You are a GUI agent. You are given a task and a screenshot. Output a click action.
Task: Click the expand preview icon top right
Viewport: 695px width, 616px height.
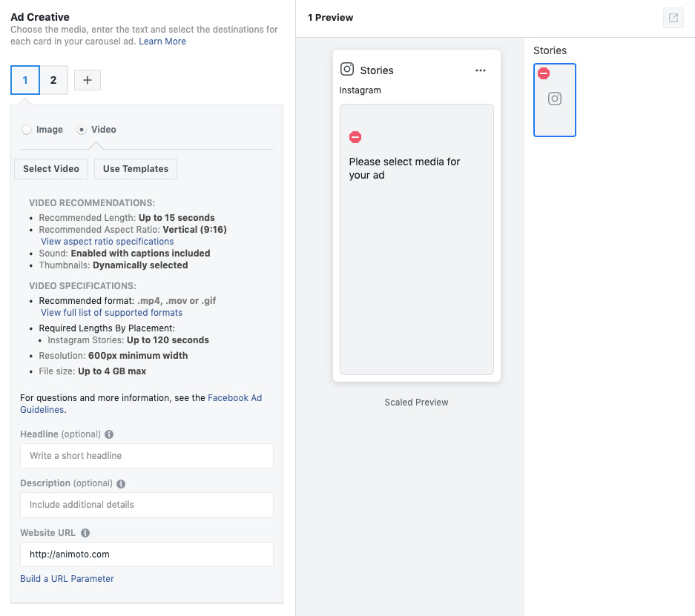tap(673, 17)
